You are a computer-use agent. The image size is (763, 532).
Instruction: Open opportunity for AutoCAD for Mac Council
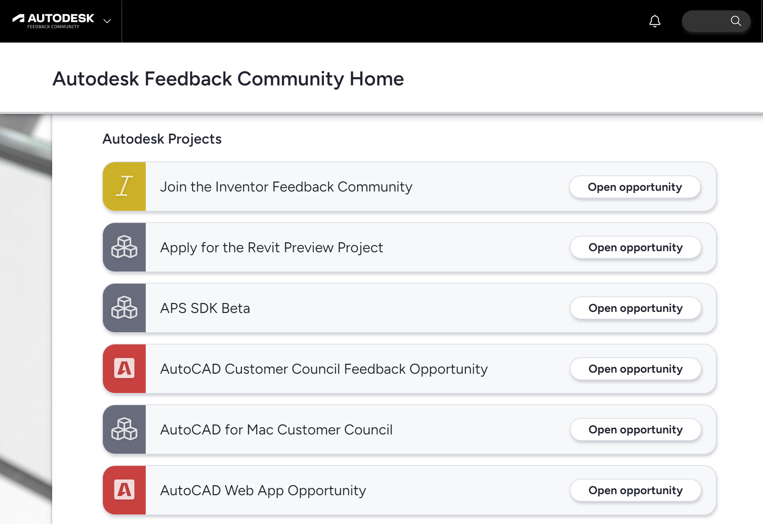(x=635, y=429)
